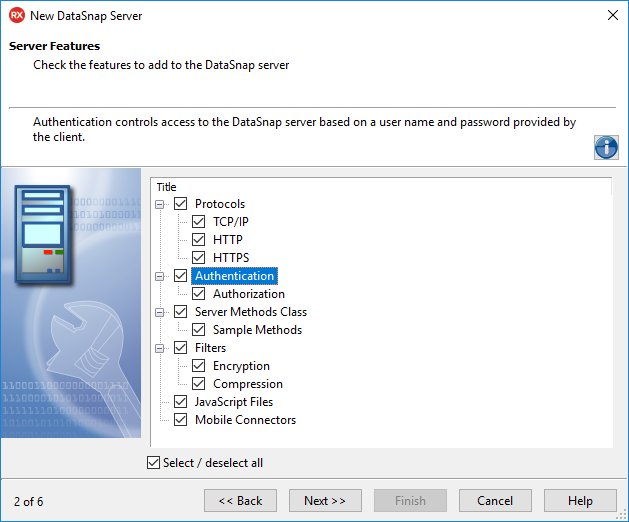Screen dimensions: 629x522
Task: Click the blue information icon
Action: tap(606, 147)
